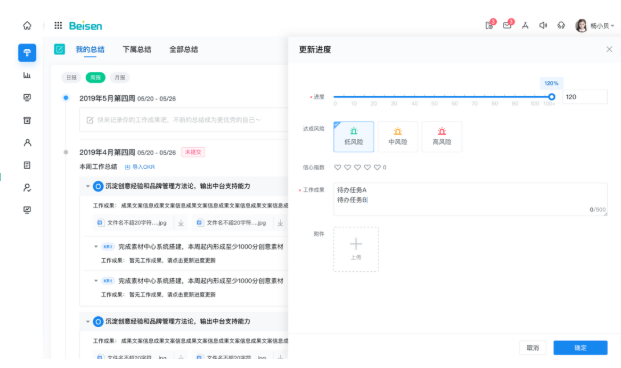Click the progress slider track at 80
This screenshot has width=621, height=368.
(495, 97)
